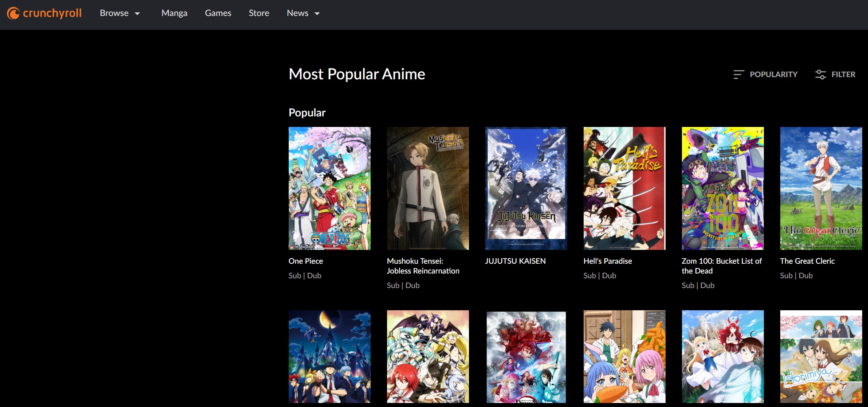Open the poster with blonde girl by castle
This screenshot has height=407, width=868.
coord(723,356)
